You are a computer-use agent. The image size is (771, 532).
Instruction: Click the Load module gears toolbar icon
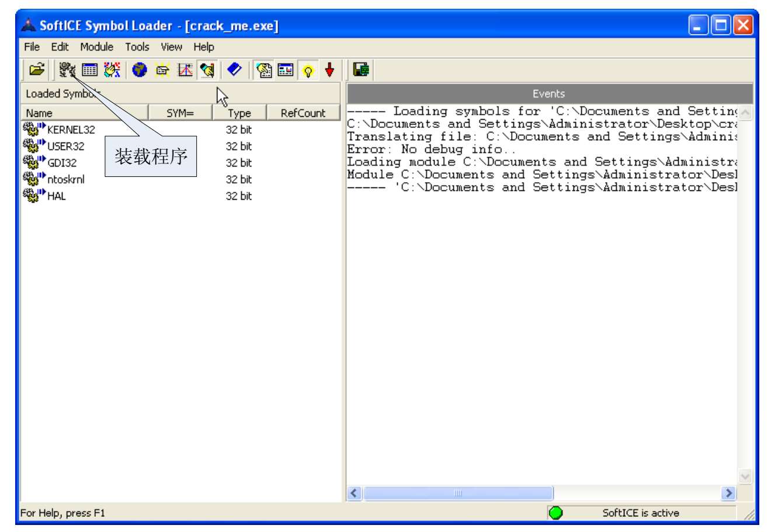(x=67, y=70)
